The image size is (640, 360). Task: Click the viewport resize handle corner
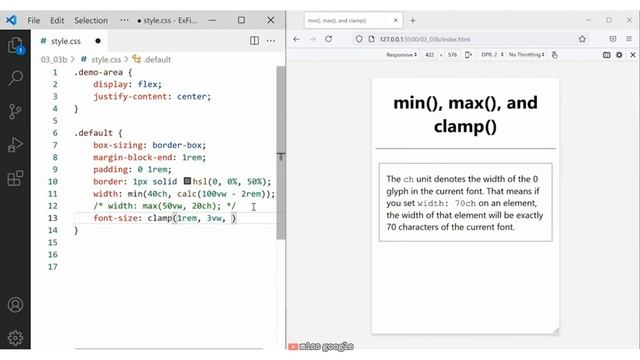556,331
